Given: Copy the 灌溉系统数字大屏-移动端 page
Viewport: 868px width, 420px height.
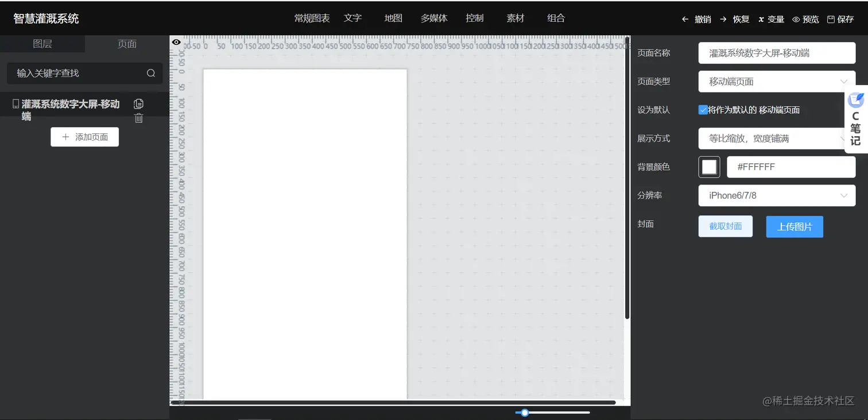Looking at the screenshot, I should tap(138, 104).
